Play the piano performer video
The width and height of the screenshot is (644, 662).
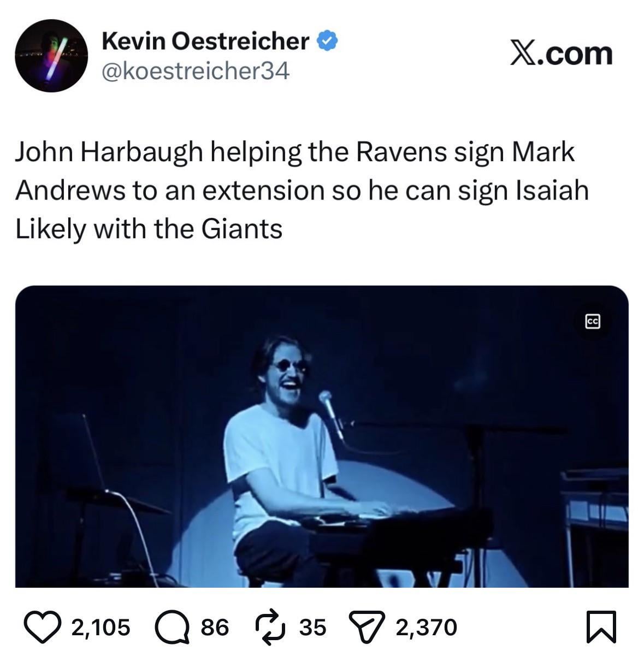(x=322, y=436)
